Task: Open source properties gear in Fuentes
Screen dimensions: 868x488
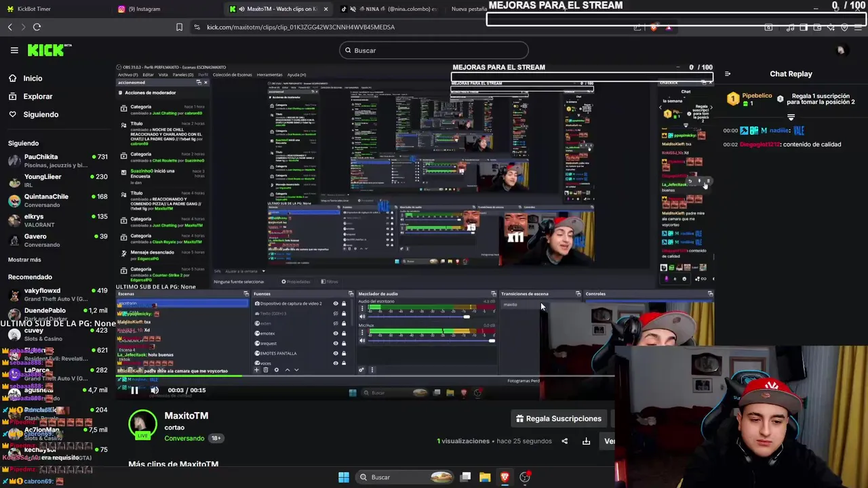Action: click(x=277, y=370)
